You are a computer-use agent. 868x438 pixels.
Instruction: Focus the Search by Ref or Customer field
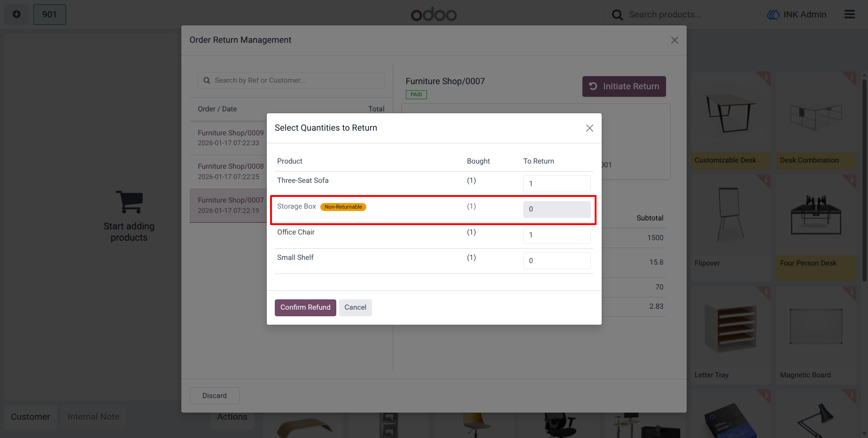click(x=291, y=80)
